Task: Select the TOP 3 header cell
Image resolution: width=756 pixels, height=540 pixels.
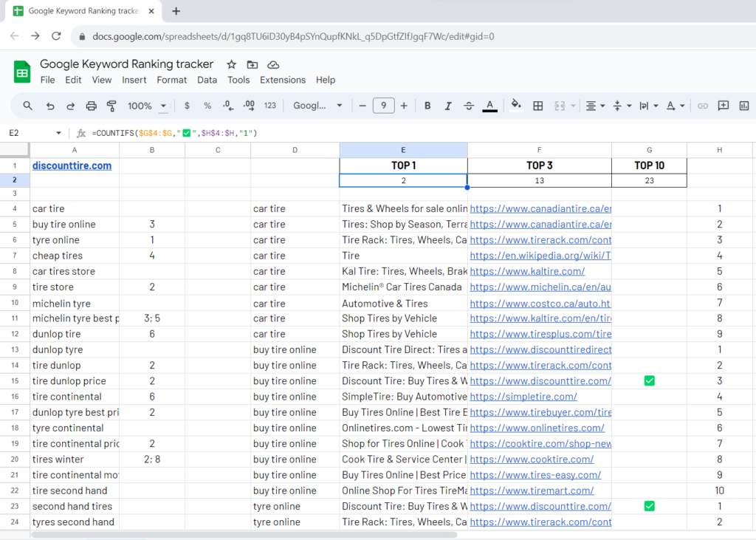Action: coord(539,165)
